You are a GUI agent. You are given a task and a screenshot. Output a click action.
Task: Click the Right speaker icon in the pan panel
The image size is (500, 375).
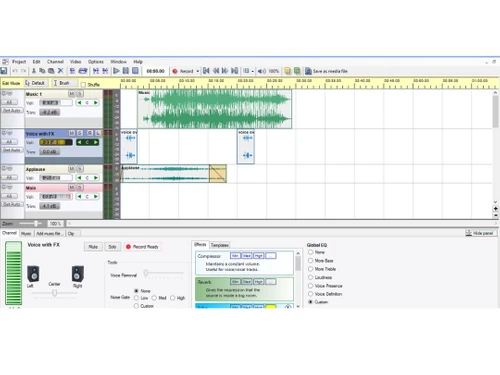(x=78, y=274)
